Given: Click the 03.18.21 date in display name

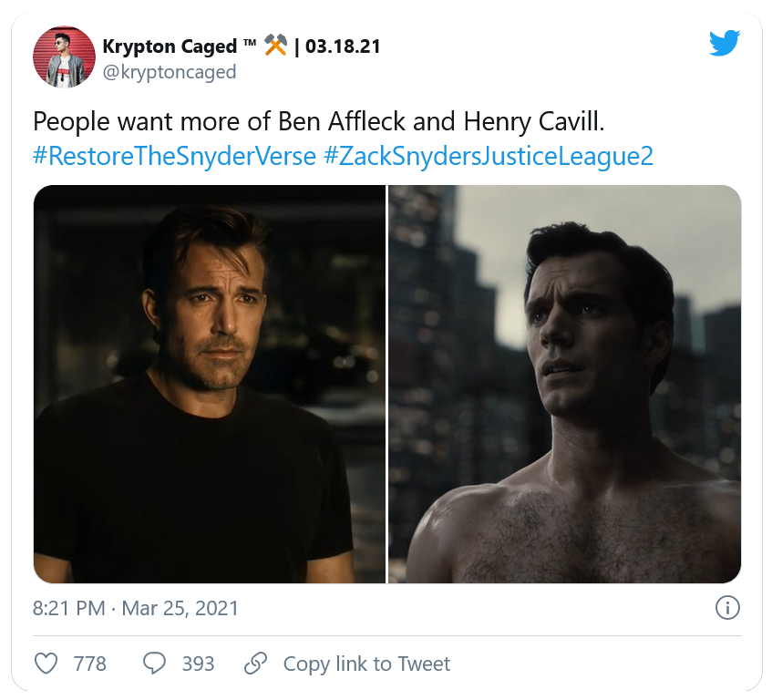Looking at the screenshot, I should tap(343, 46).
